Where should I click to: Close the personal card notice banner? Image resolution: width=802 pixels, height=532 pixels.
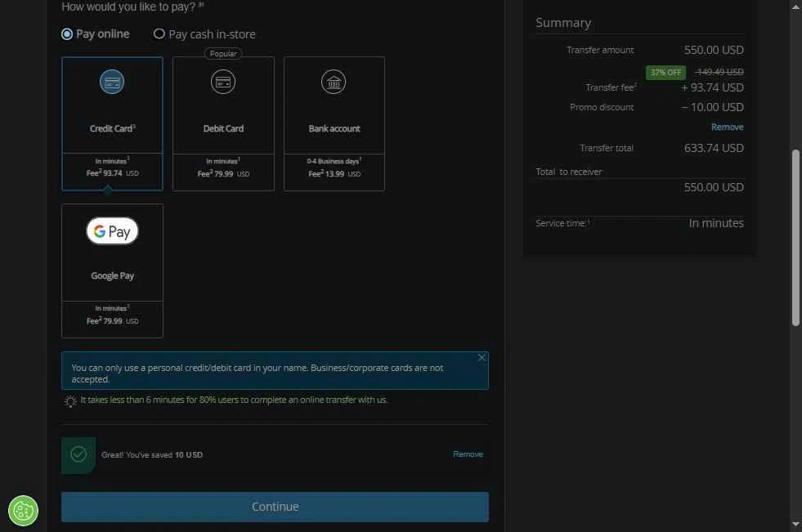[x=482, y=358]
